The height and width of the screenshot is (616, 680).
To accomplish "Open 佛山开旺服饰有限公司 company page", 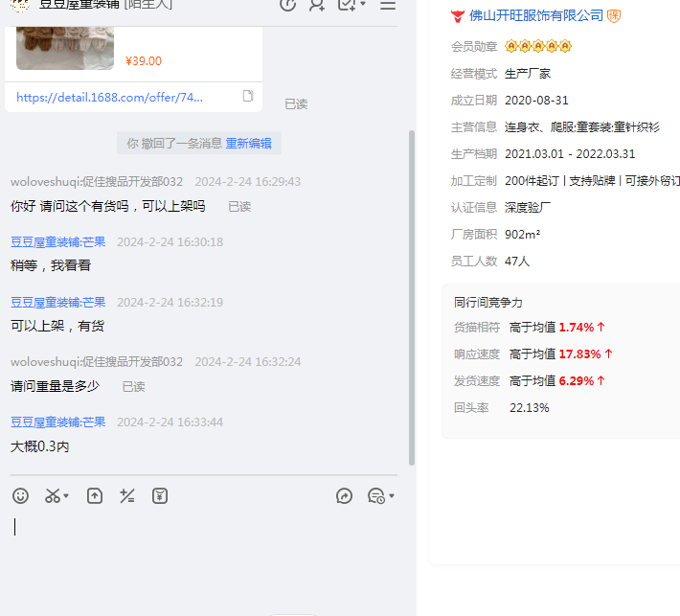I will [x=536, y=15].
